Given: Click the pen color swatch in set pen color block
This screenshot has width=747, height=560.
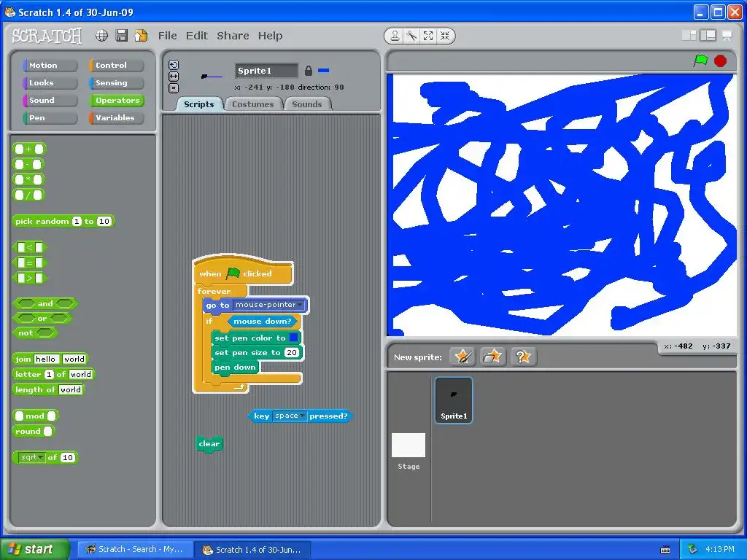Looking at the screenshot, I should click(294, 338).
